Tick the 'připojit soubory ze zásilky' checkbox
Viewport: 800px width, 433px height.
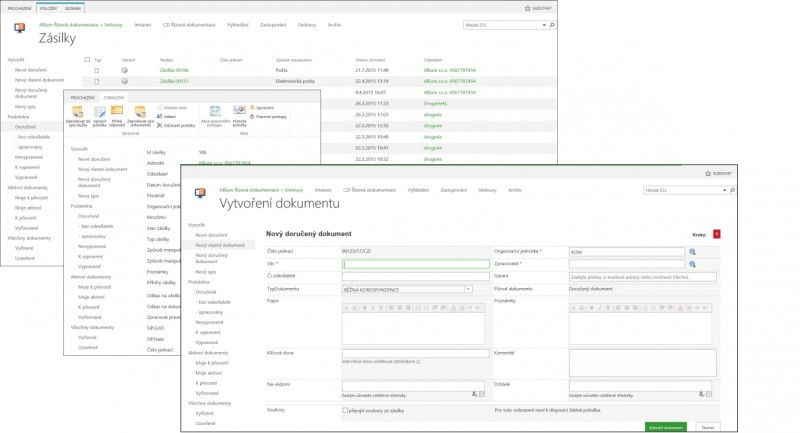[x=346, y=409]
